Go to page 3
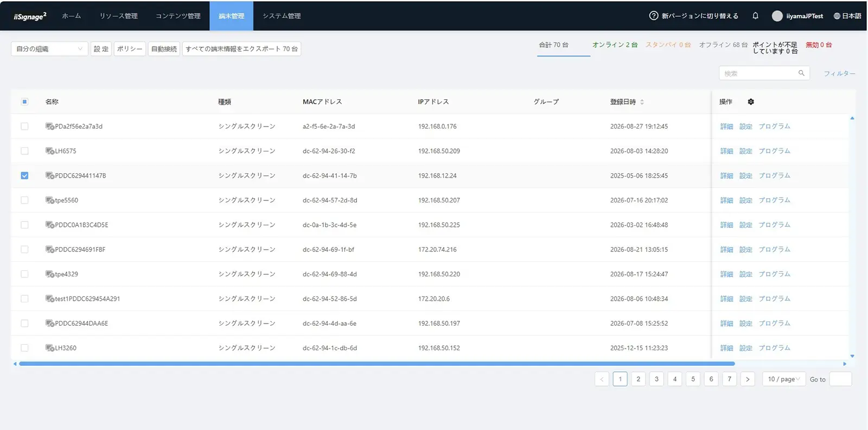 656,379
